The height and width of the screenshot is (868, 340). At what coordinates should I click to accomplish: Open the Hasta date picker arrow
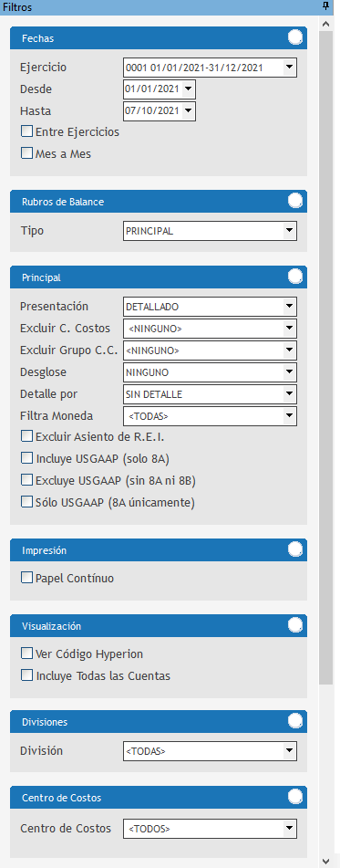189,110
